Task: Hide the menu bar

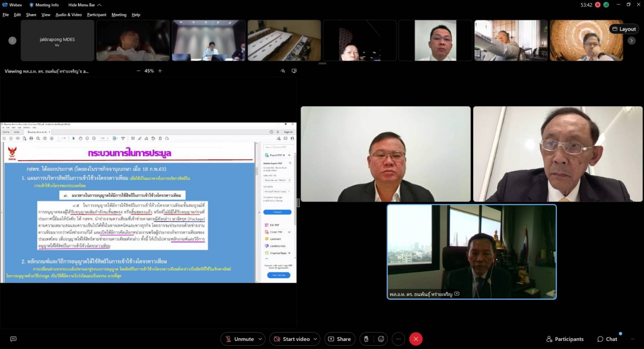Action: (84, 5)
